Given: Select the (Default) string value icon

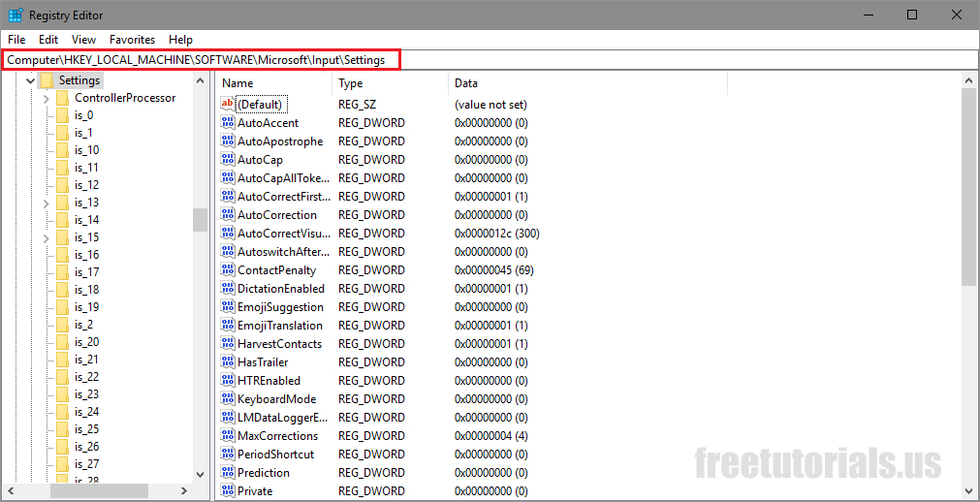Looking at the screenshot, I should [x=228, y=105].
